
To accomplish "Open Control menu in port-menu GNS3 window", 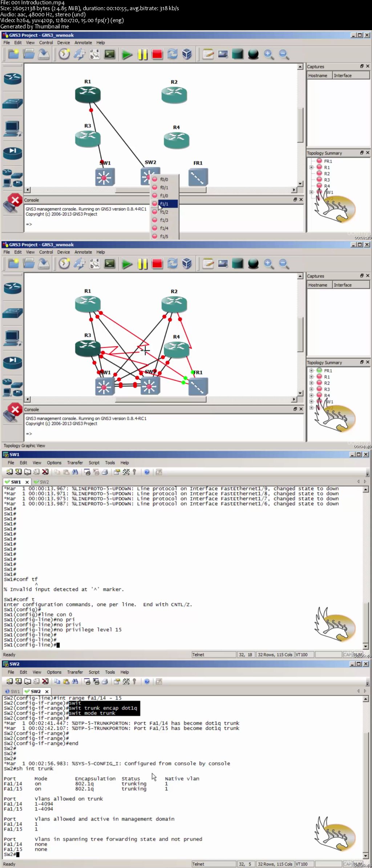I will (x=46, y=43).
